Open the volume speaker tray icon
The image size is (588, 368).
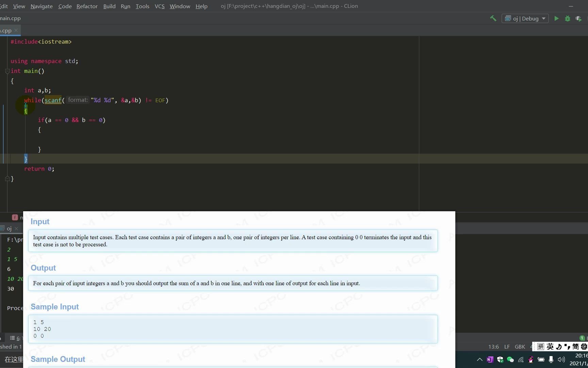pos(561,359)
